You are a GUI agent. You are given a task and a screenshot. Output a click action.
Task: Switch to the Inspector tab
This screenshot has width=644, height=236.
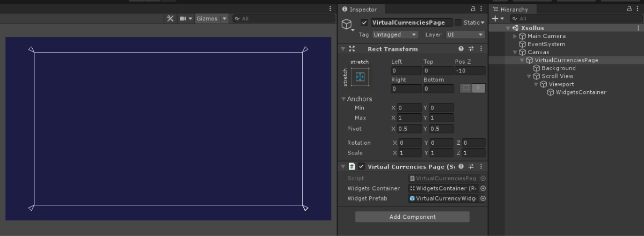pyautogui.click(x=360, y=9)
